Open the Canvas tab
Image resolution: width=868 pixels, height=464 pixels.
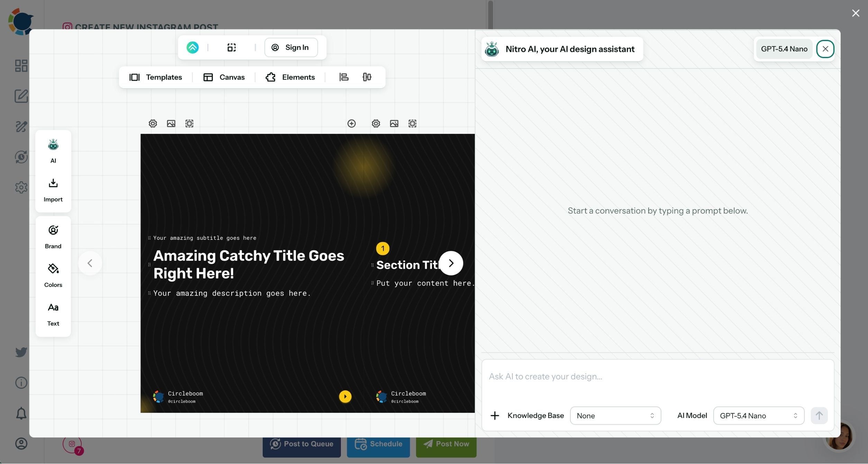pyautogui.click(x=224, y=77)
